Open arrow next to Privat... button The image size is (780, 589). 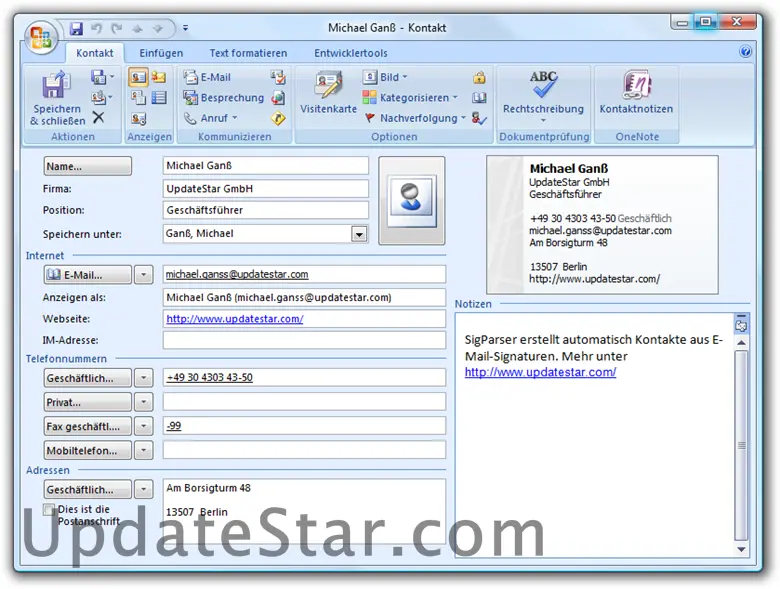[143, 402]
